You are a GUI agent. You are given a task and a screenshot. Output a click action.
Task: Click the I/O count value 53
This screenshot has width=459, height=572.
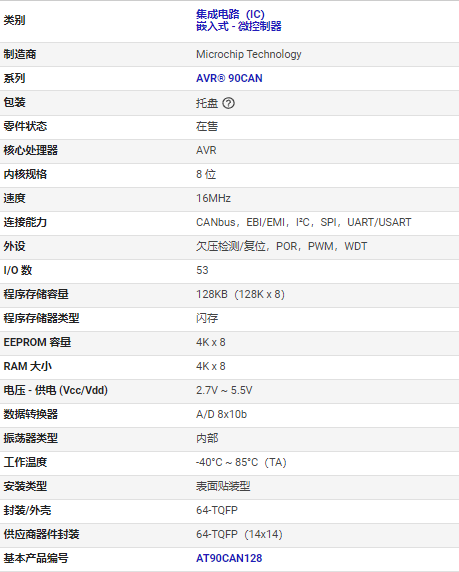(202, 270)
